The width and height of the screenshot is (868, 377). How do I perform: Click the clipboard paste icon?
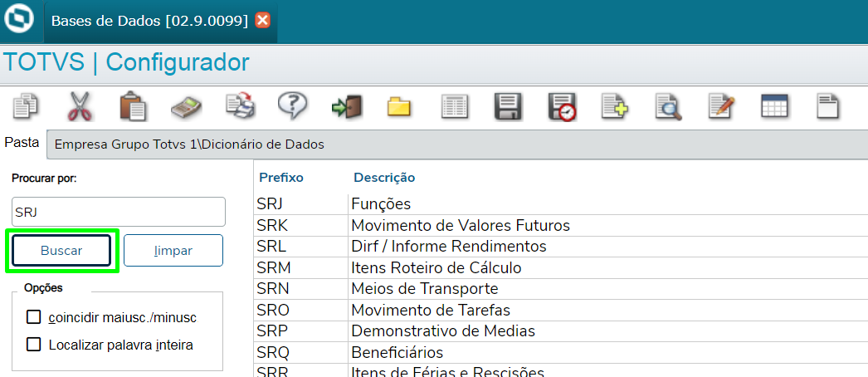pos(133,106)
